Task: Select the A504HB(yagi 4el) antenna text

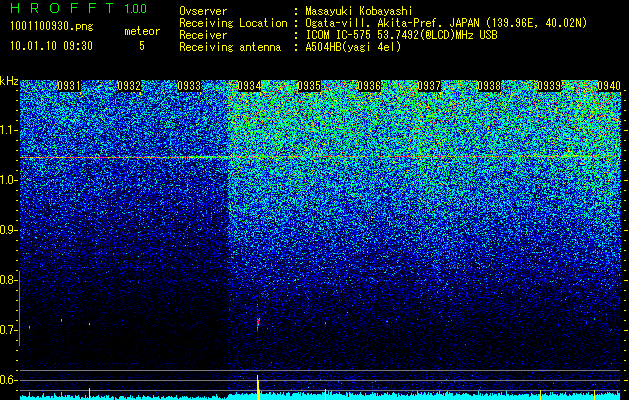Action: (353, 47)
